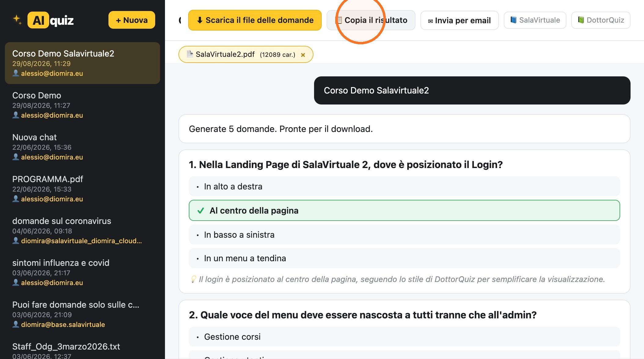Click the login explanation italic text
644x359 pixels.
(x=402, y=279)
